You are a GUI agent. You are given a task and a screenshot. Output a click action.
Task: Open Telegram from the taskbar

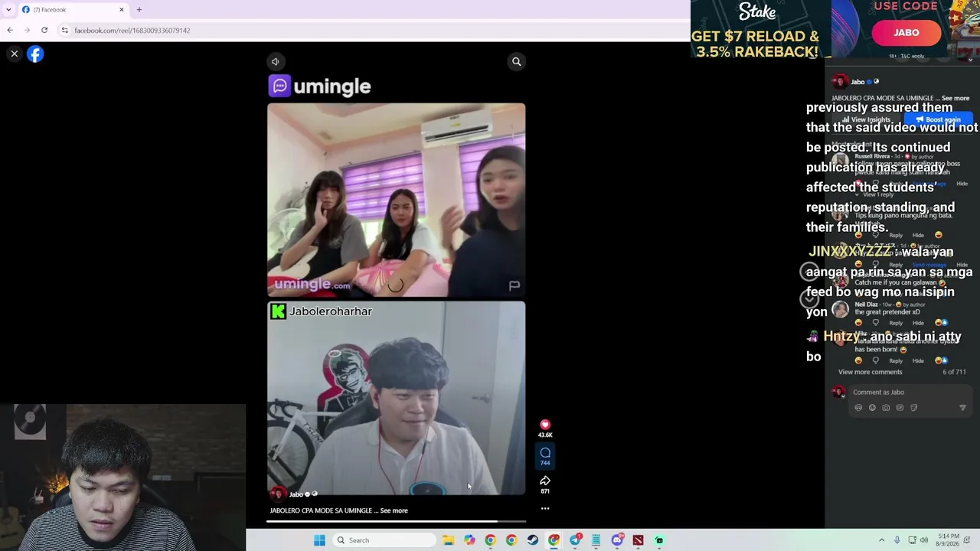click(x=575, y=540)
